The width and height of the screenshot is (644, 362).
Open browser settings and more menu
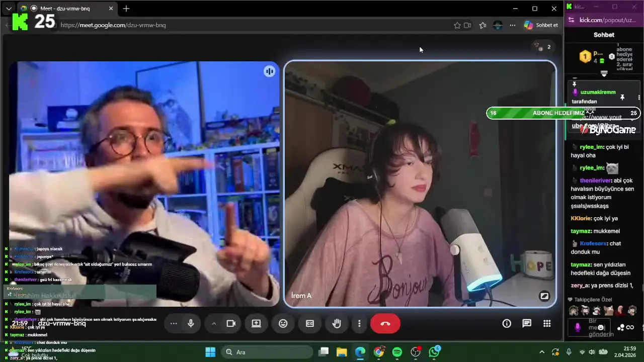point(513,25)
